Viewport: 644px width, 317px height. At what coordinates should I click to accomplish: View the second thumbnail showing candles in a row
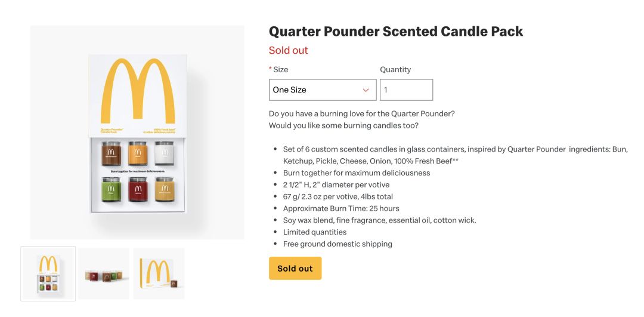[x=104, y=273]
